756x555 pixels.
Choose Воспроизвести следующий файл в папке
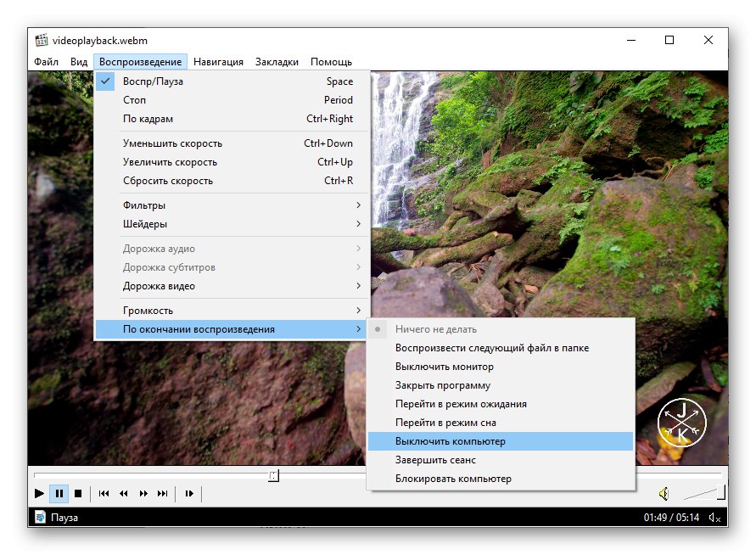pyautogui.click(x=501, y=348)
